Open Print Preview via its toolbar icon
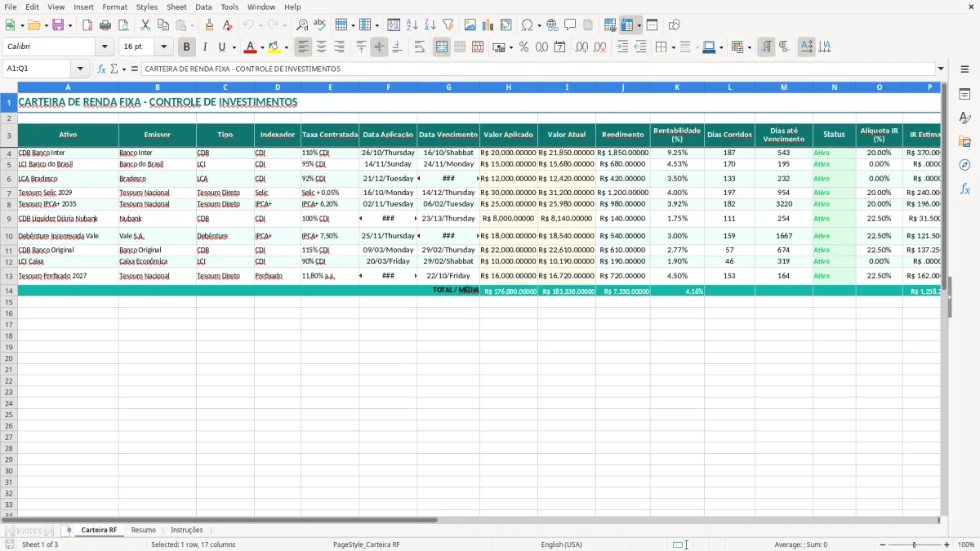This screenshot has width=980, height=551. (123, 25)
